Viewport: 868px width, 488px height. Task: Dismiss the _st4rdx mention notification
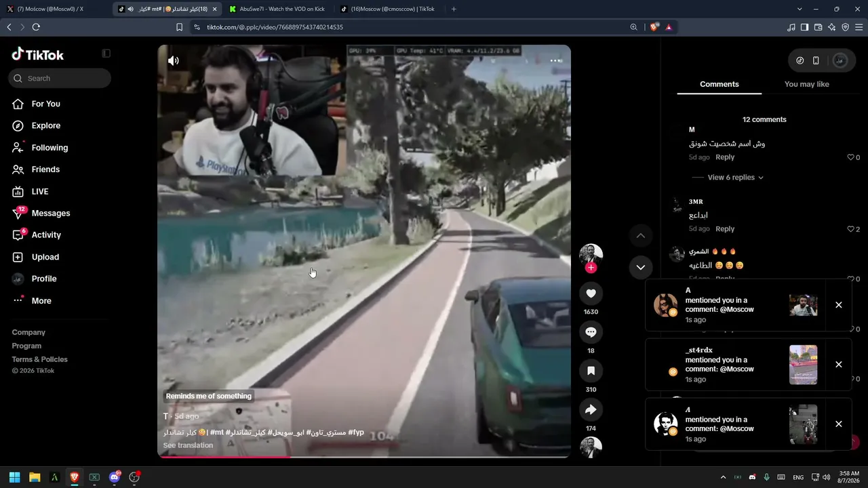click(x=839, y=365)
